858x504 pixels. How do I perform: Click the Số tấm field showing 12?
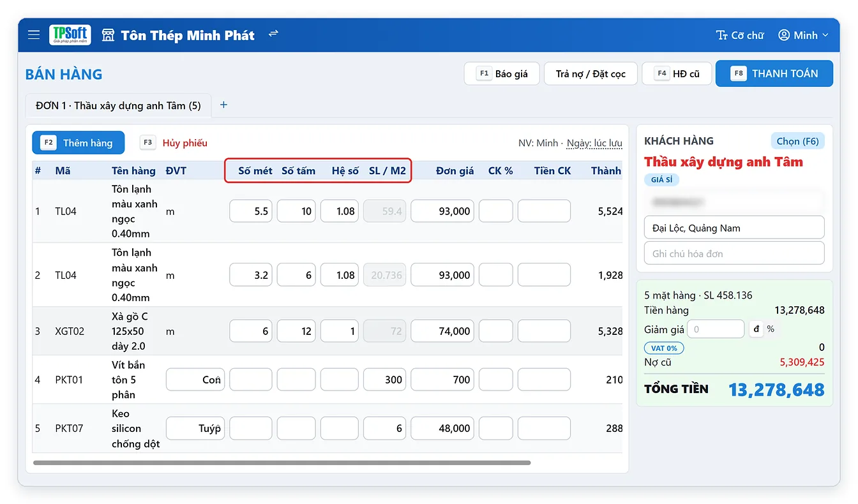(x=296, y=331)
